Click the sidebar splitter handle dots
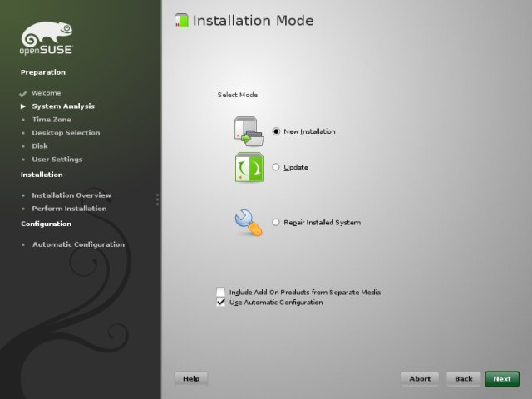The height and width of the screenshot is (399, 532). 157,199
